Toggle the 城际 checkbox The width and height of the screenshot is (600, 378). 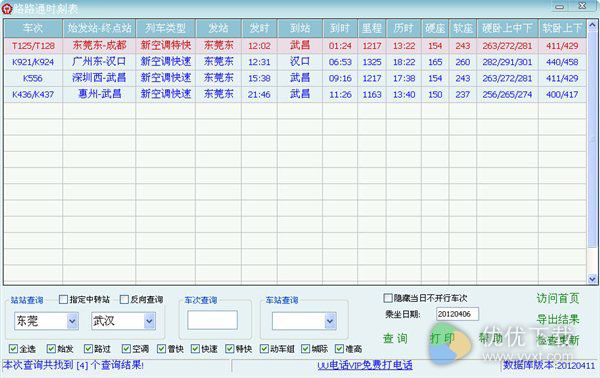[x=305, y=349]
